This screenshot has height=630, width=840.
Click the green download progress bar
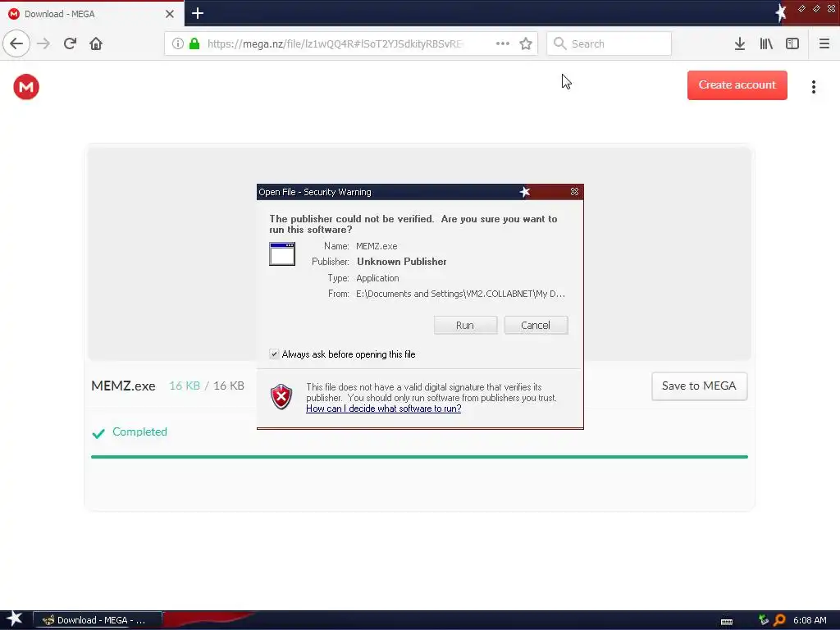tap(419, 457)
